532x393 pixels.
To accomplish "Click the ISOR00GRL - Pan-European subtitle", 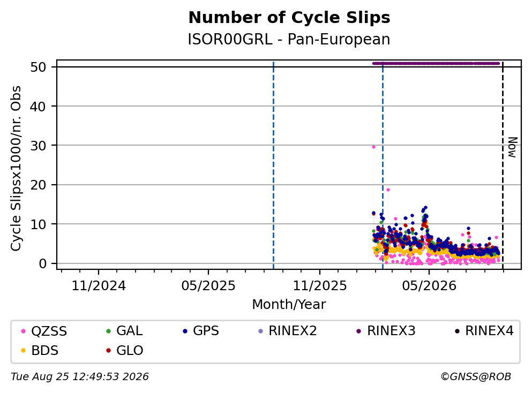I will pos(289,39).
